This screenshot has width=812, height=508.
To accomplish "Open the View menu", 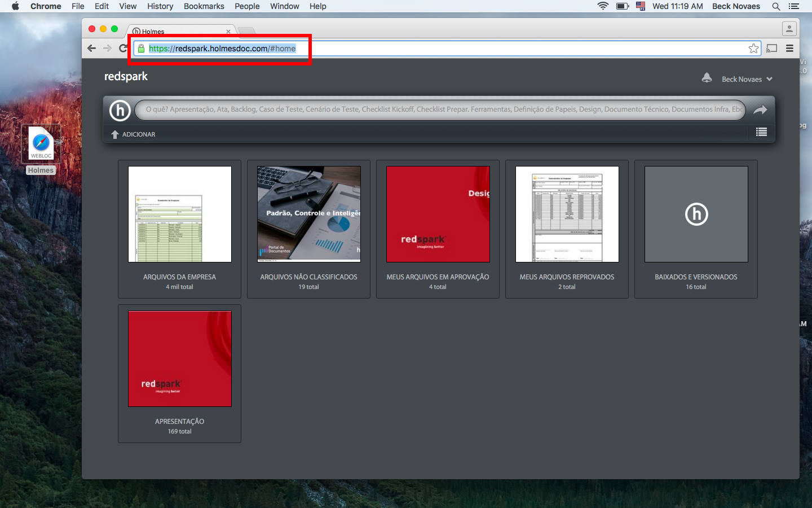I will tap(128, 6).
